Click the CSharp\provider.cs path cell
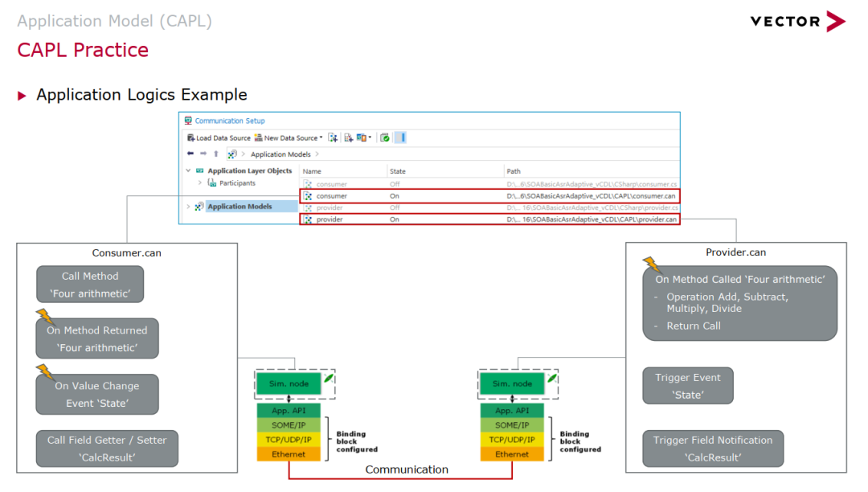This screenshot has width=868, height=492. (592, 208)
